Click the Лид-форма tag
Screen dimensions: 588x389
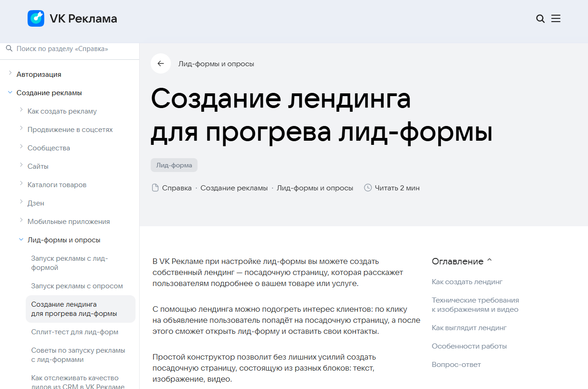click(174, 165)
